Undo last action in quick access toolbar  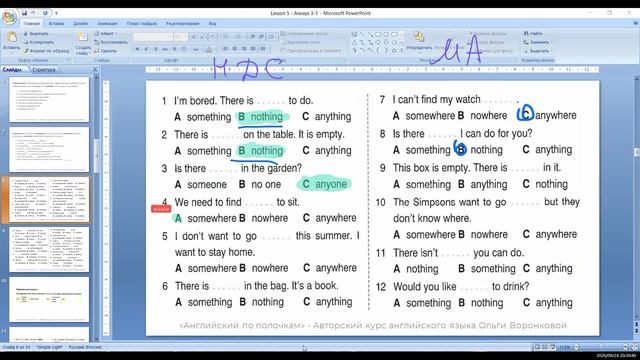click(34, 13)
